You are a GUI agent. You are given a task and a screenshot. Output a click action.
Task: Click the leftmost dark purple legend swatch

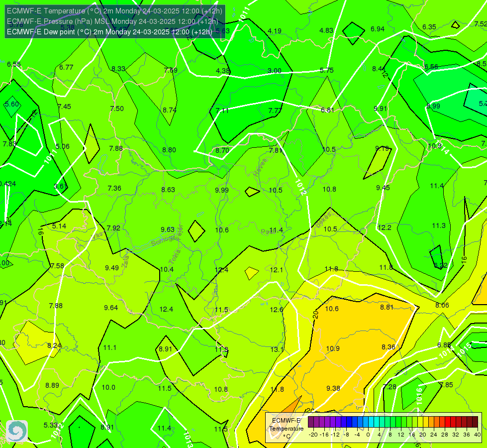(x=310, y=422)
